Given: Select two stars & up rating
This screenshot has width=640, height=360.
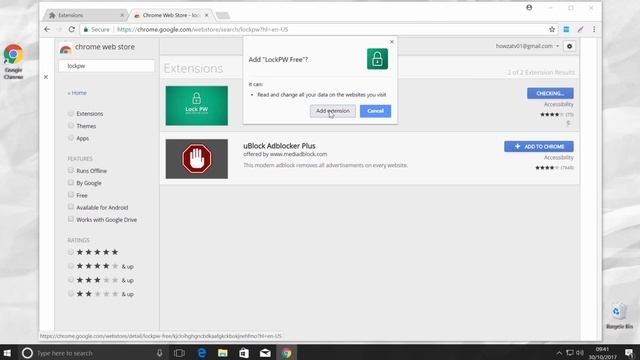Looking at the screenshot, I should (71, 294).
